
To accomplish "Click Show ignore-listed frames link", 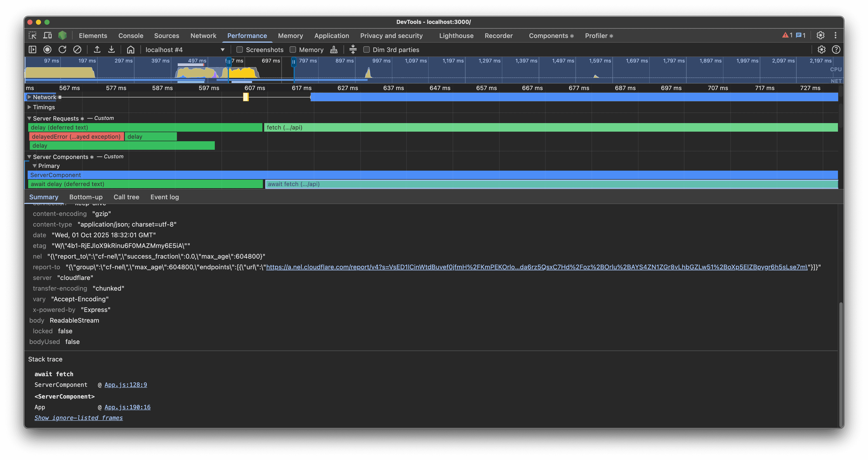I will (x=78, y=418).
